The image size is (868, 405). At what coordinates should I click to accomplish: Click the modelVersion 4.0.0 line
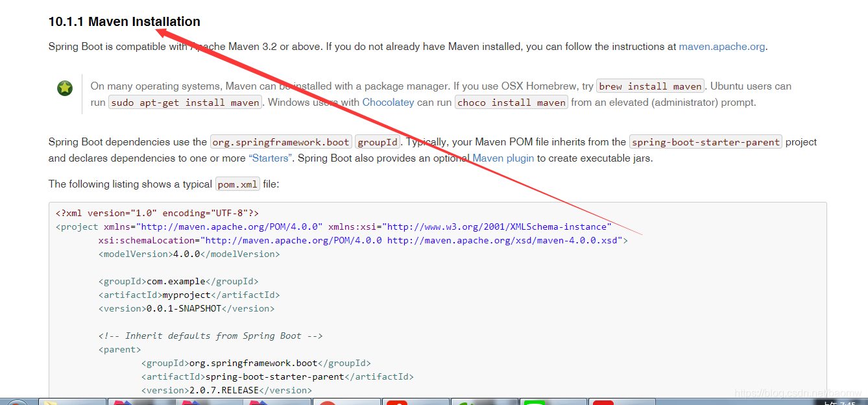[x=189, y=254]
